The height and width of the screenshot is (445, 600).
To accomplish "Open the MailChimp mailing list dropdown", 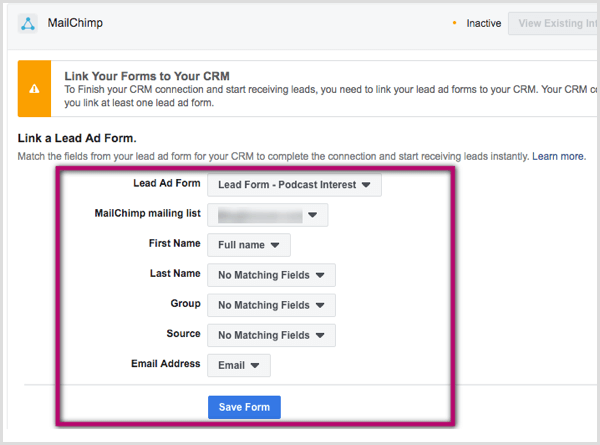I will click(x=267, y=215).
